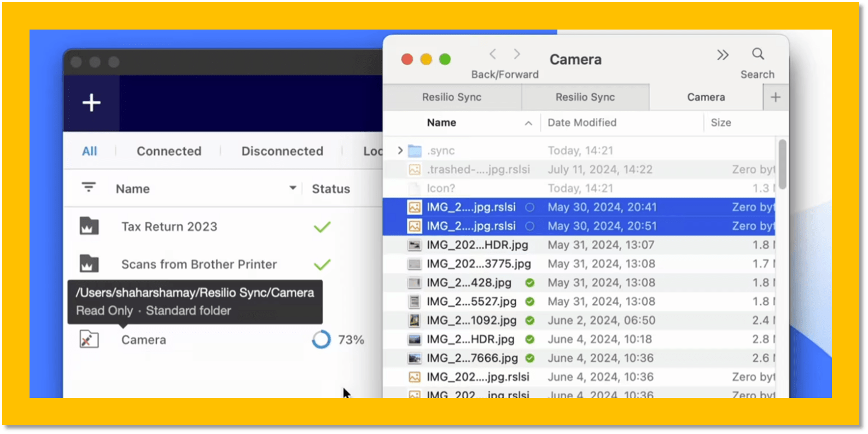
Task: Select the Tax Return 2023 folder icon
Action: point(89,226)
